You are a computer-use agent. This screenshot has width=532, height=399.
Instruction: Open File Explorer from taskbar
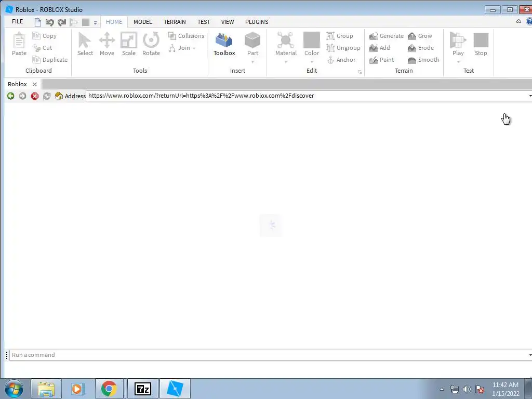(x=46, y=389)
